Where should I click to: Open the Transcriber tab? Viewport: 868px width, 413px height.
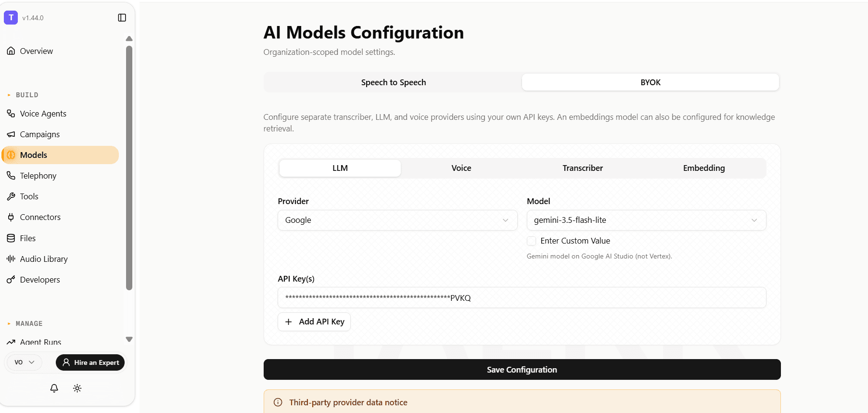[583, 168]
